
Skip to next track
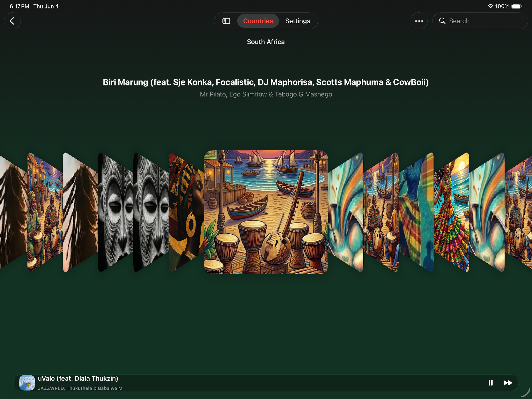point(507,383)
